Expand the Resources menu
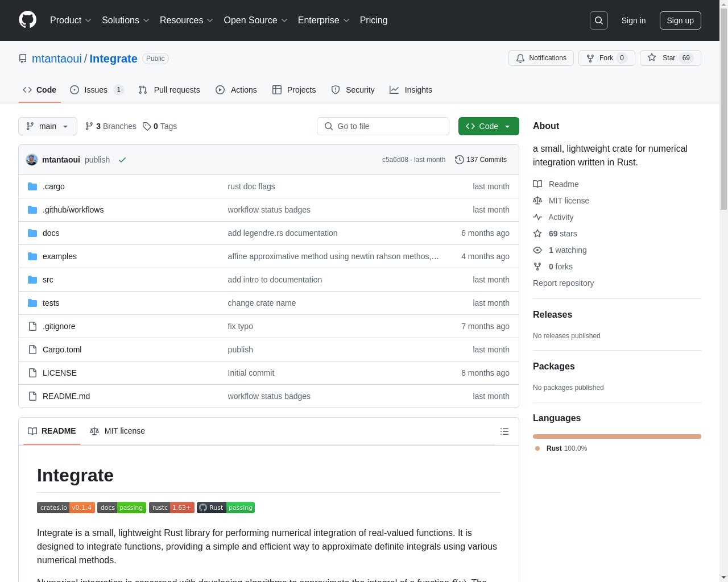The image size is (728, 582). click(187, 20)
